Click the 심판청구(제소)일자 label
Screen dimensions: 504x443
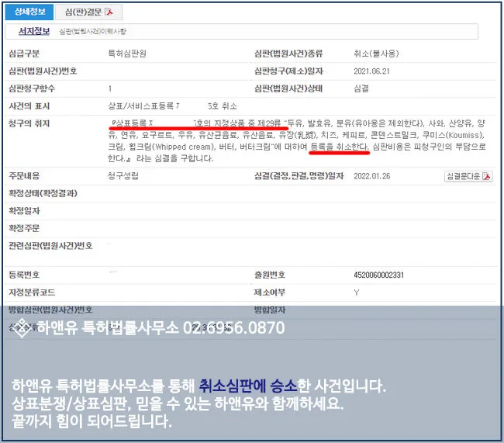coord(288,71)
